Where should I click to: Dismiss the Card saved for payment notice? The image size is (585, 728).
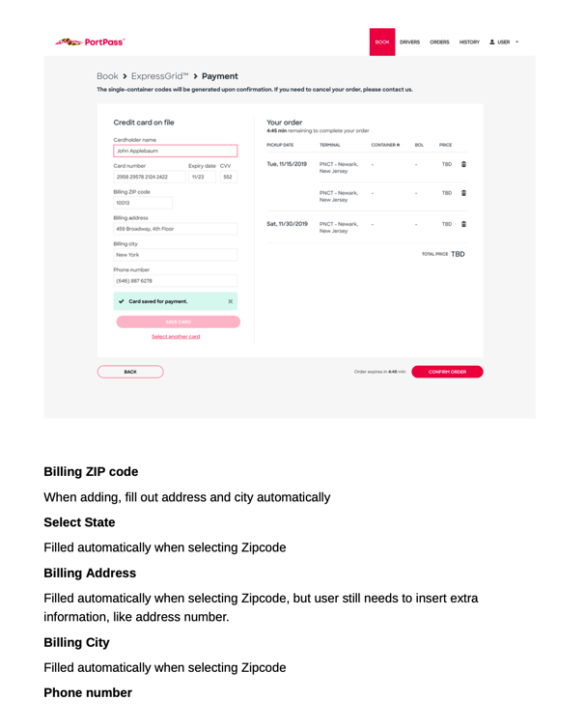pos(231,301)
